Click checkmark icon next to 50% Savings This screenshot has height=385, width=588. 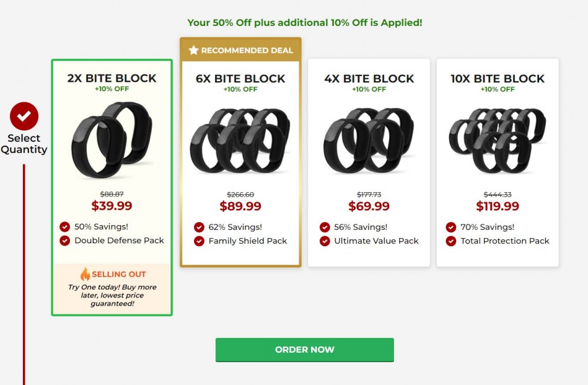[x=65, y=227]
